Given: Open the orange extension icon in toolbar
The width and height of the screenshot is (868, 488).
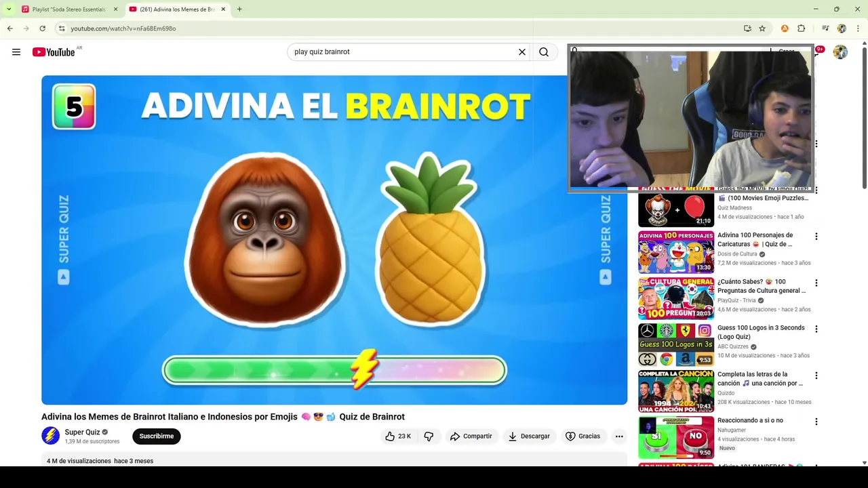Looking at the screenshot, I should click(785, 28).
